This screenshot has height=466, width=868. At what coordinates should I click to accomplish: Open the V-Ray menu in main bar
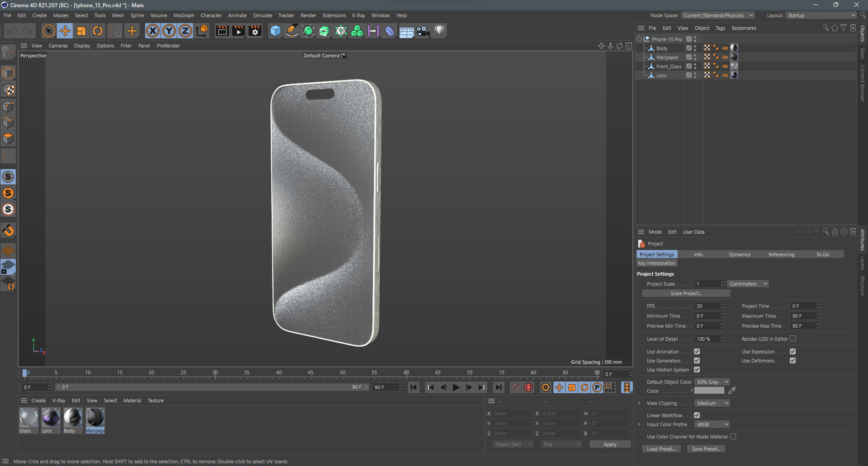pos(359,15)
